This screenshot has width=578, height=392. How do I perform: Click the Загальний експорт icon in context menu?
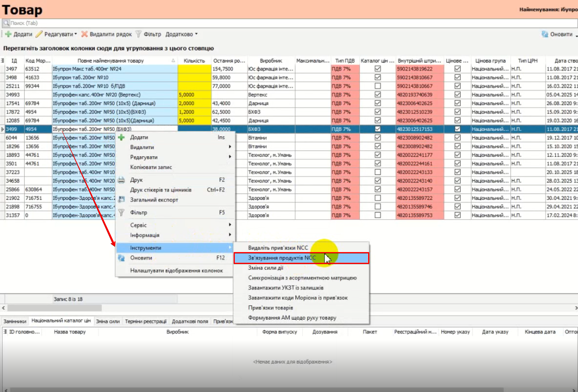click(121, 200)
